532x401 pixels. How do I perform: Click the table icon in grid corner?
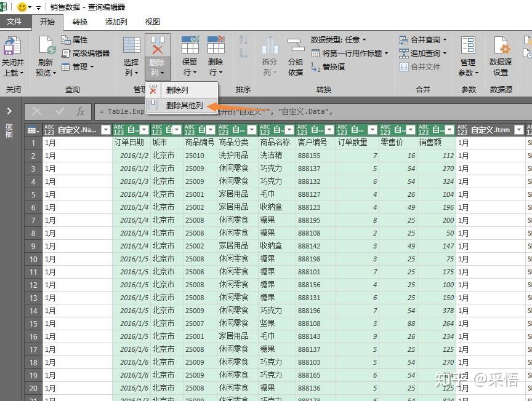click(33, 130)
